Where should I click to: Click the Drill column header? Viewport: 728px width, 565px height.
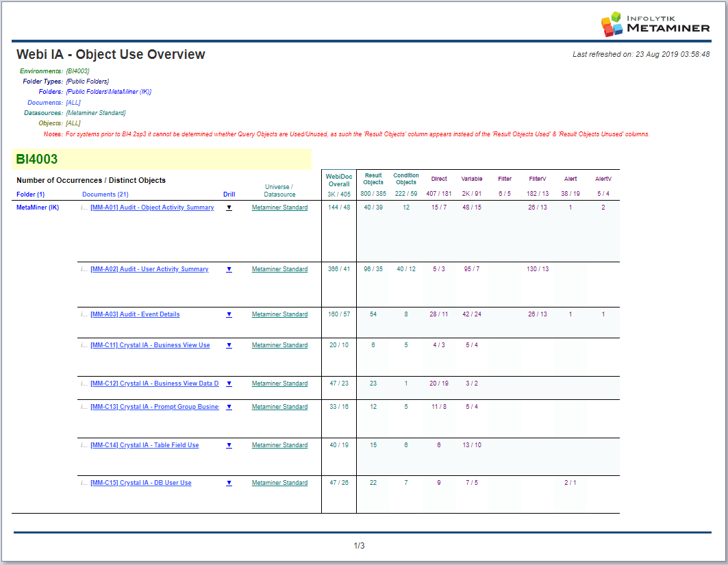click(x=229, y=194)
